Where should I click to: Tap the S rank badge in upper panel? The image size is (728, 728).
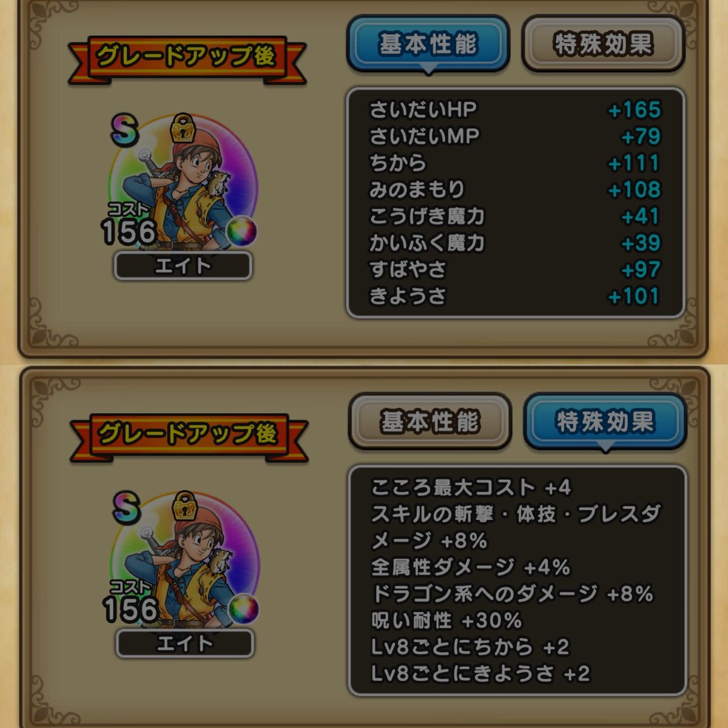coord(124,130)
